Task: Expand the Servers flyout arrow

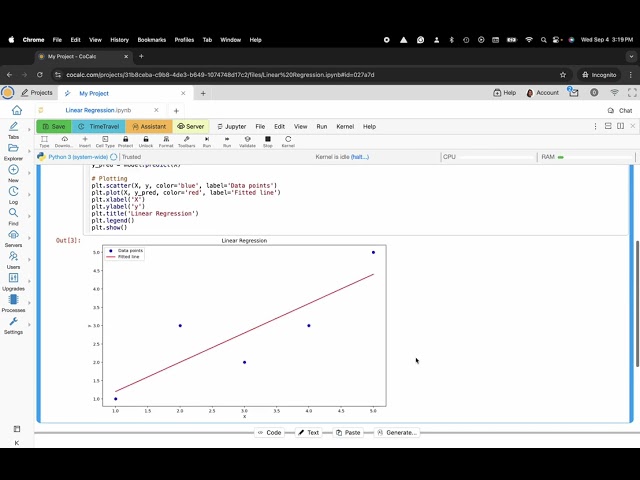Action: 29,238
